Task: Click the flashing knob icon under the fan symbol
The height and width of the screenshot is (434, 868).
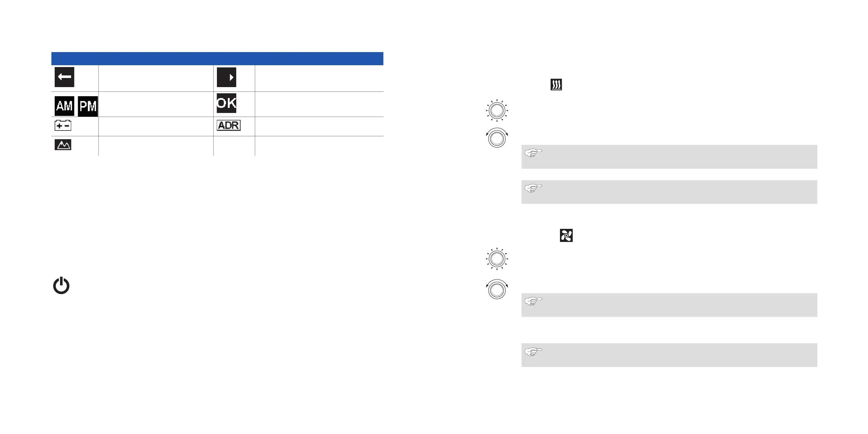Action: 497,259
